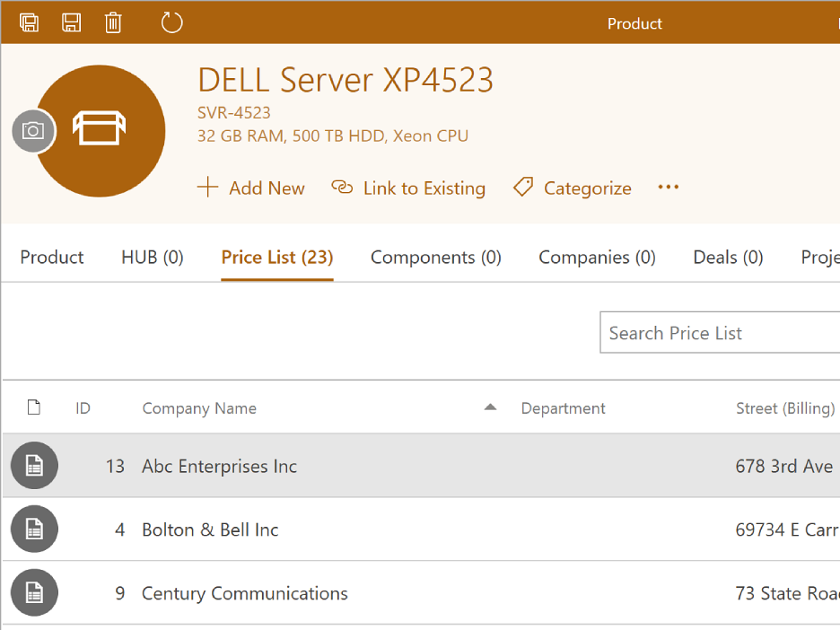Click the 32 GB RAM description line

(333, 136)
